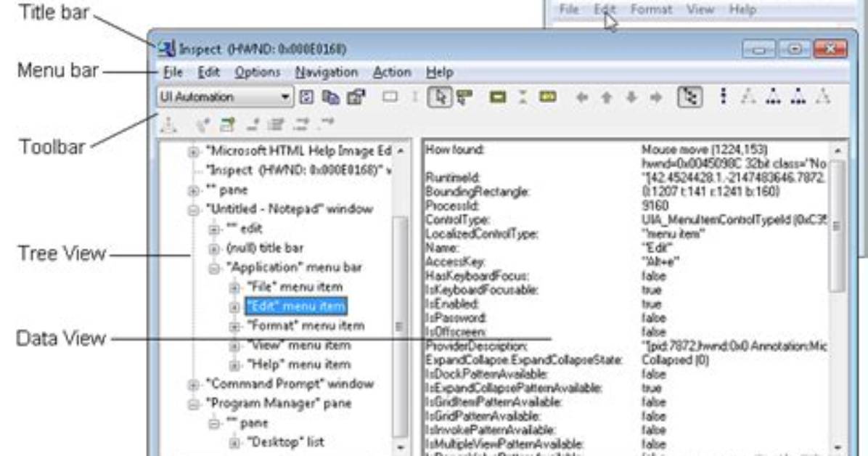
Task: Click the left arrow navigation icon
Action: 582,98
